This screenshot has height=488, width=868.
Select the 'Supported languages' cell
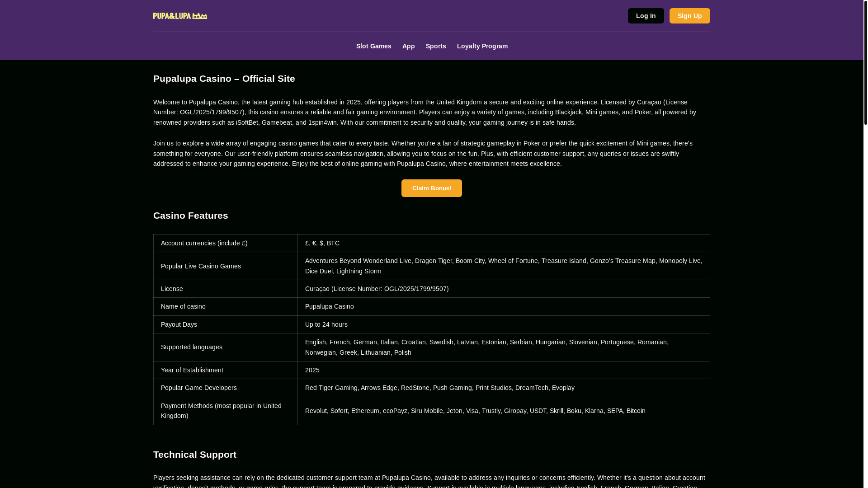tap(225, 347)
